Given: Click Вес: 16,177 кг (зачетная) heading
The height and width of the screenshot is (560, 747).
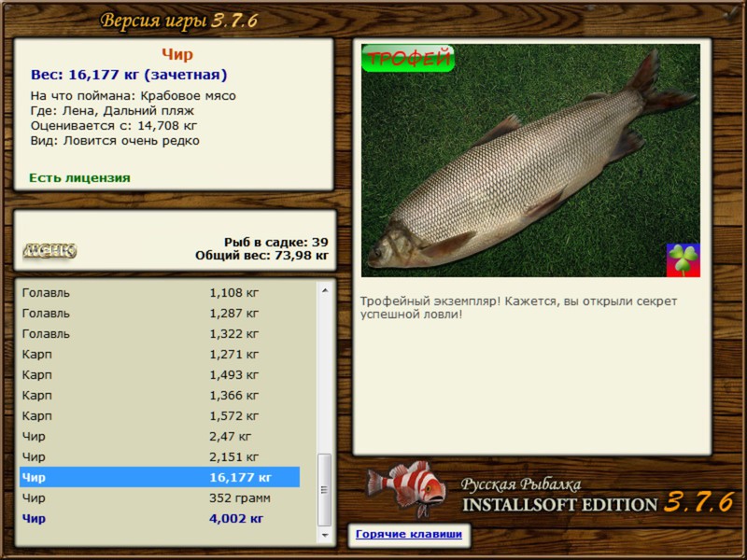Looking at the screenshot, I should (129, 75).
